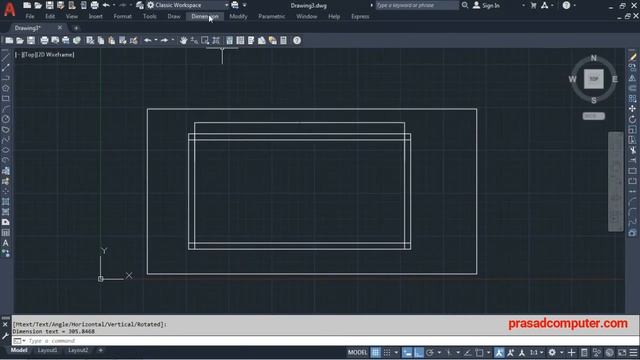Image resolution: width=640 pixels, height=360 pixels.
Task: Select the Polygon tool in Draw toolbar
Action: [x=6, y=88]
